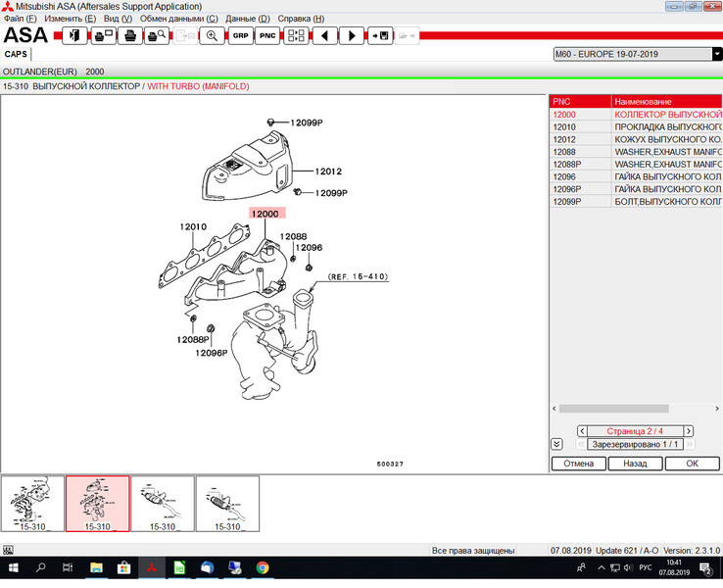Select the CAPS tab
The width and height of the screenshot is (723, 588).
[16, 54]
